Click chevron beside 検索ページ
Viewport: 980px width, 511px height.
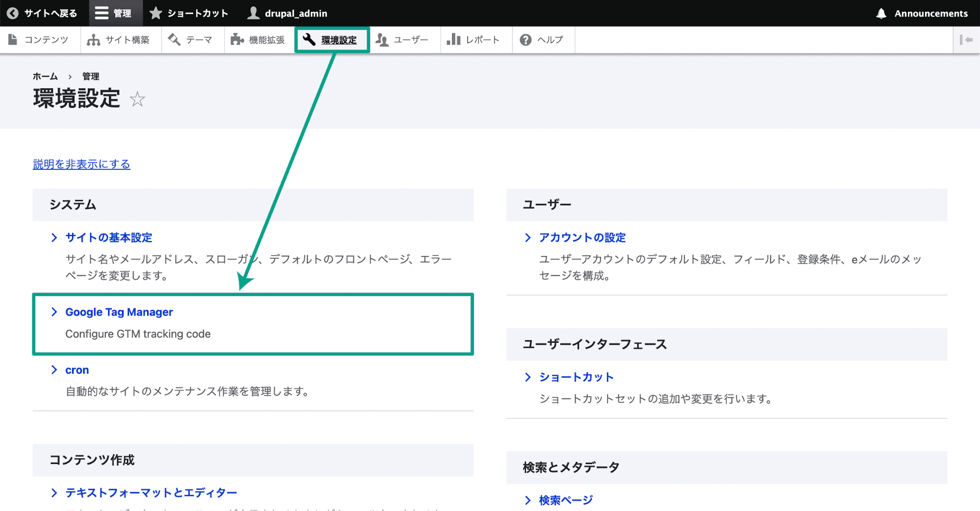point(528,500)
